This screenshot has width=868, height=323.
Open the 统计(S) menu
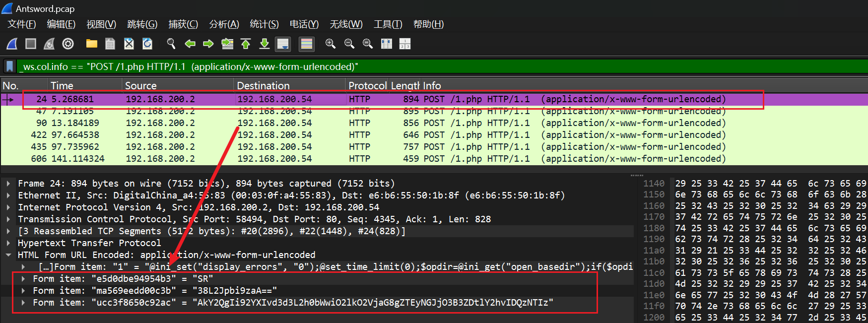[x=264, y=24]
